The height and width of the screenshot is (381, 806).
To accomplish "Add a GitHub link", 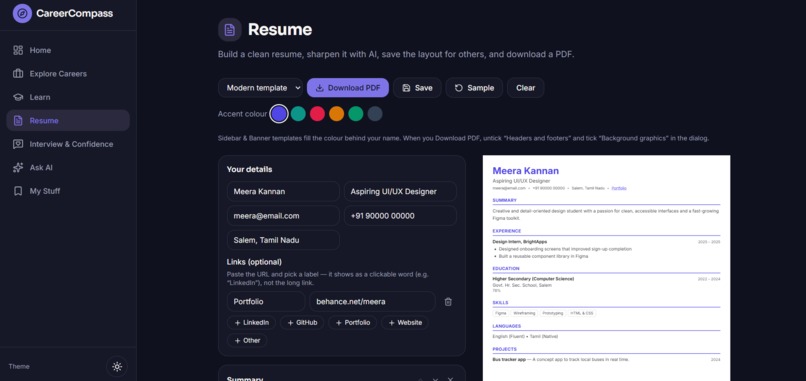I will pyautogui.click(x=302, y=323).
